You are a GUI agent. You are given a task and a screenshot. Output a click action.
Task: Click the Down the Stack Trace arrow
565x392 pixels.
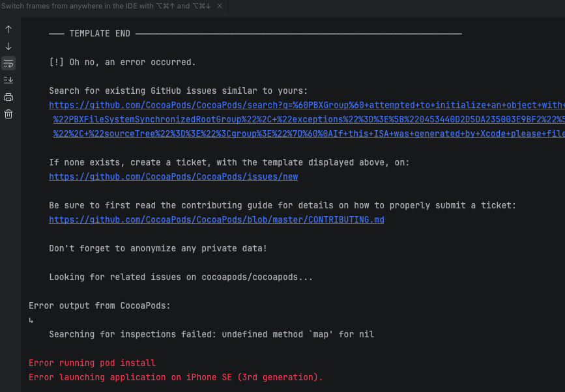pyautogui.click(x=8, y=46)
